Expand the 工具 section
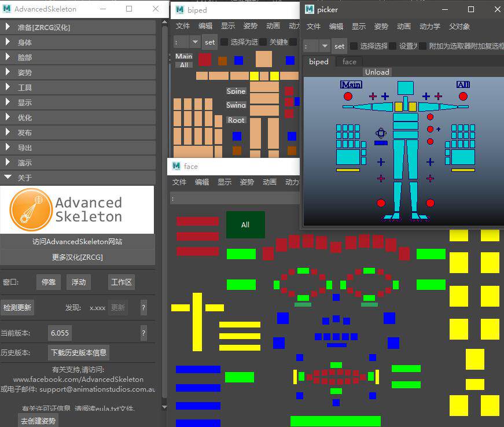The image size is (504, 427). [78, 87]
